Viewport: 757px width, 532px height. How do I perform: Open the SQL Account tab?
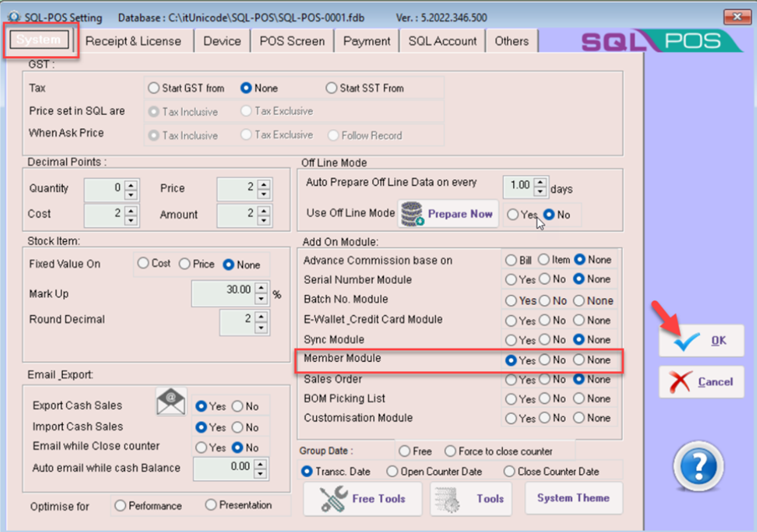[x=443, y=41]
